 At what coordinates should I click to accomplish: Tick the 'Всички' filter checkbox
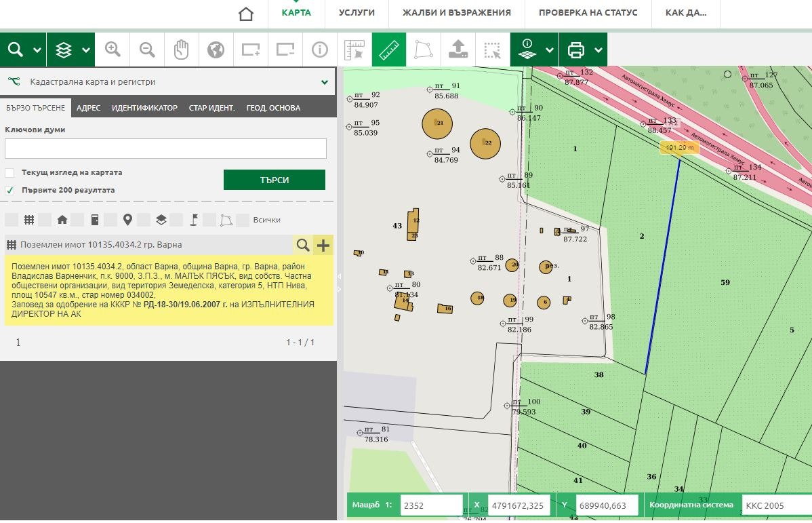point(243,220)
